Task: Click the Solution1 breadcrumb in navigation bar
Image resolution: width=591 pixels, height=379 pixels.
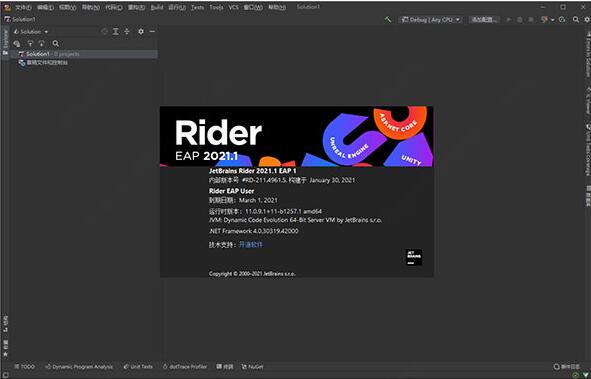Action: coord(20,19)
